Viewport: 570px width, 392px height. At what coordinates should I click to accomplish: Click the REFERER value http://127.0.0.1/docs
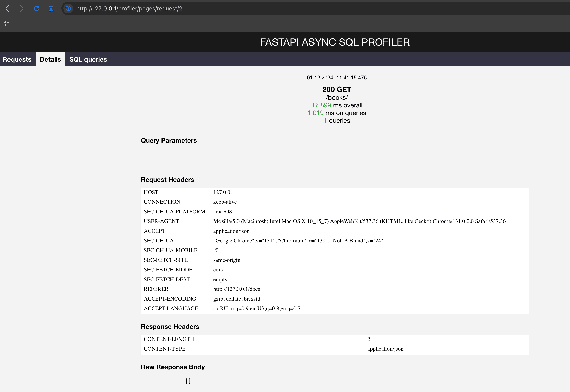[x=236, y=289]
